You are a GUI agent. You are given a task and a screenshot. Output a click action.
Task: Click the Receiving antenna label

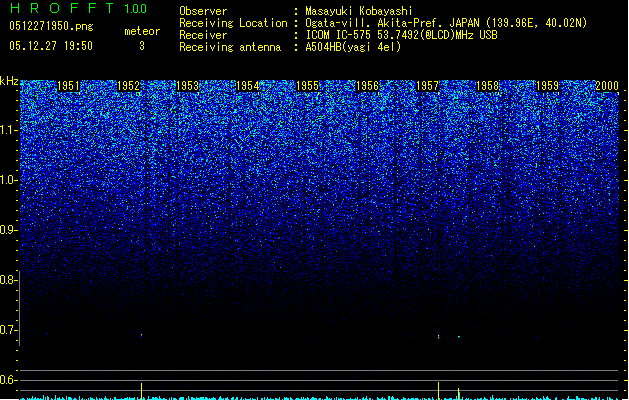click(230, 47)
